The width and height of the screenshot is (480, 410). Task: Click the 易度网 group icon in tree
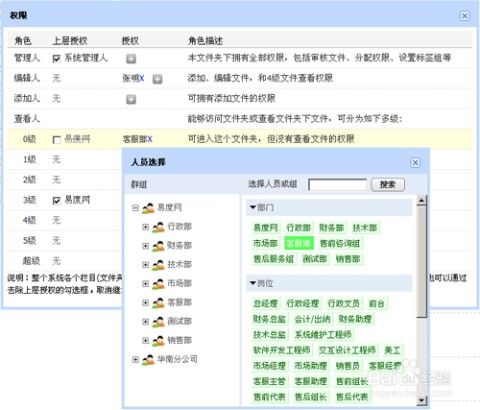(148, 208)
